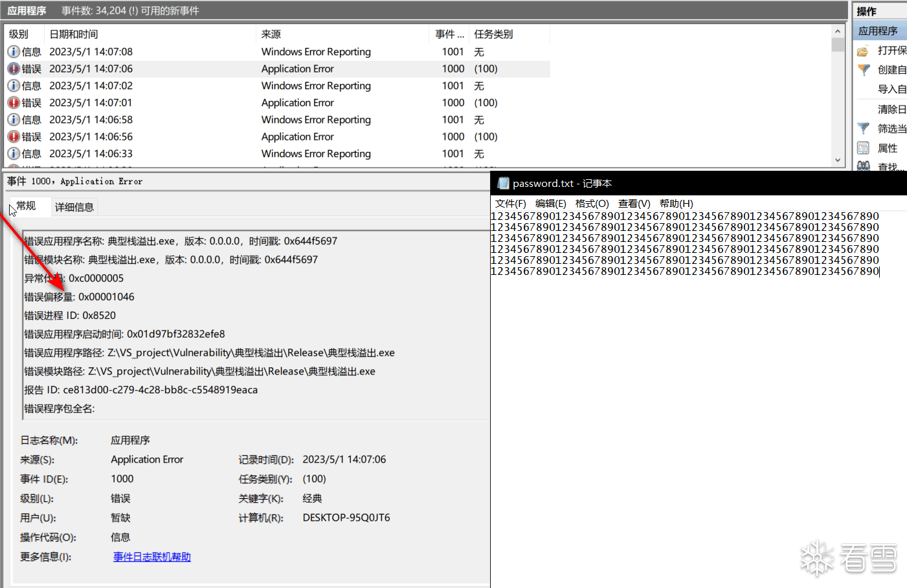
Task: Click info icon of the 14:06:33 event row
Action: click(14, 154)
